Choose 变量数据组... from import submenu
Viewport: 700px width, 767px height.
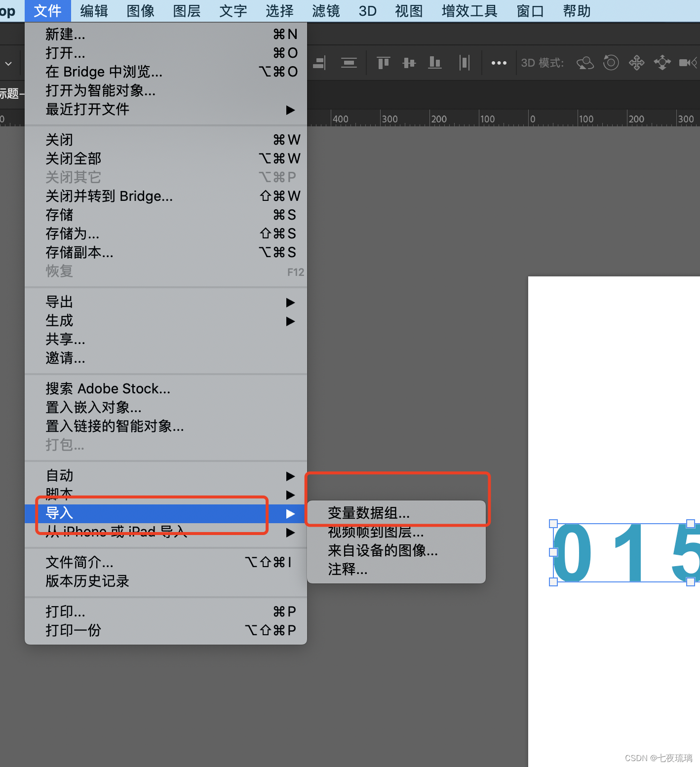[396, 513]
